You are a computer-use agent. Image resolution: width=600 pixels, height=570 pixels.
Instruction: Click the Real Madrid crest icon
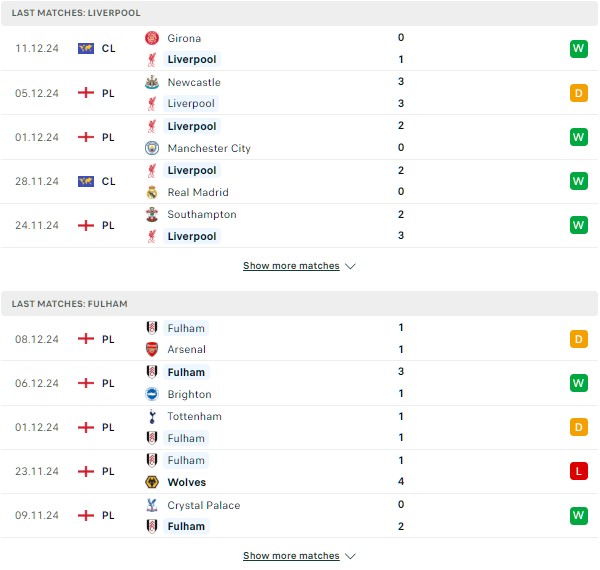point(152,192)
